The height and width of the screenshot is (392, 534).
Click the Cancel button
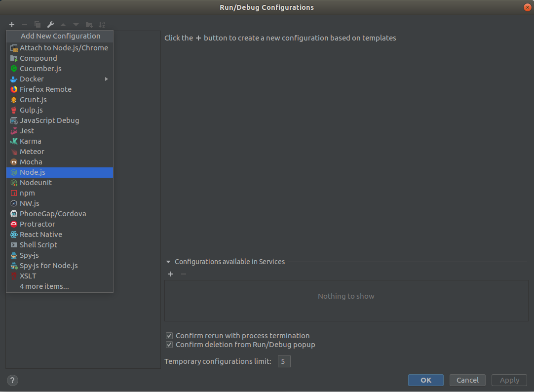[x=467, y=380]
